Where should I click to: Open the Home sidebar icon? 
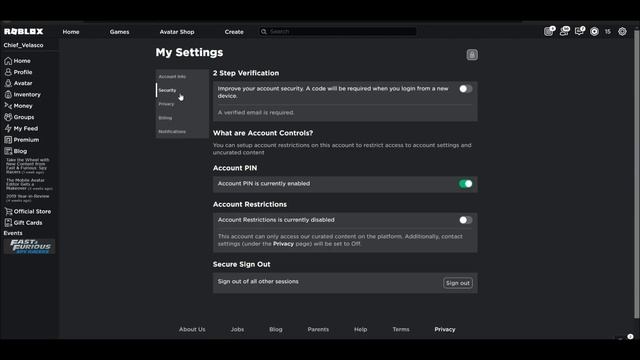coord(8,61)
